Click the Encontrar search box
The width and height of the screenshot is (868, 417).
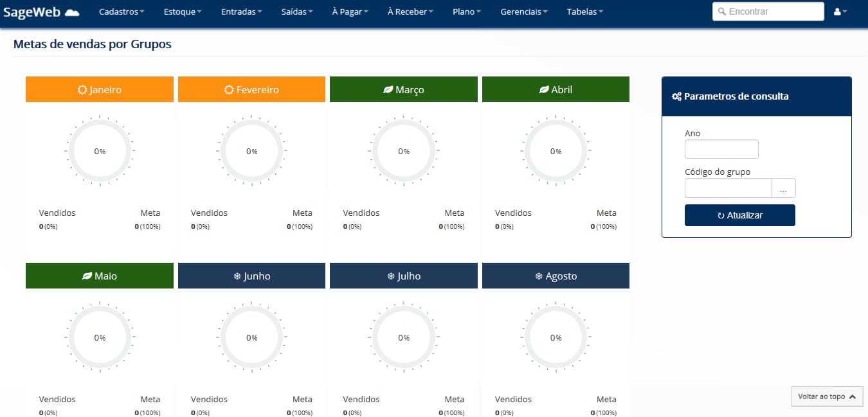click(768, 12)
